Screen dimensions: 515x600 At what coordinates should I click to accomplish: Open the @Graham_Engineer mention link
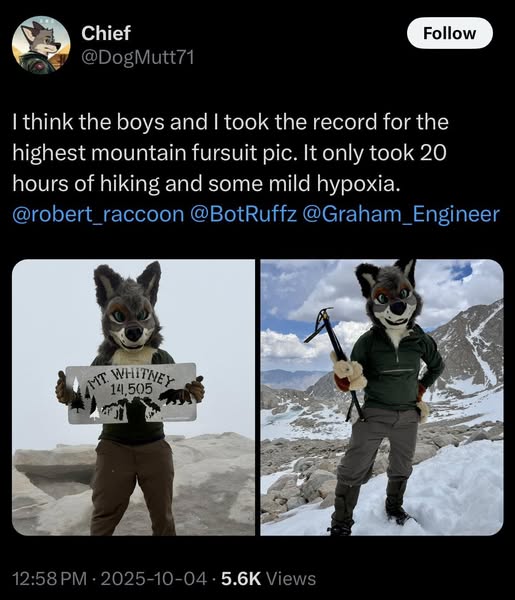tap(401, 214)
